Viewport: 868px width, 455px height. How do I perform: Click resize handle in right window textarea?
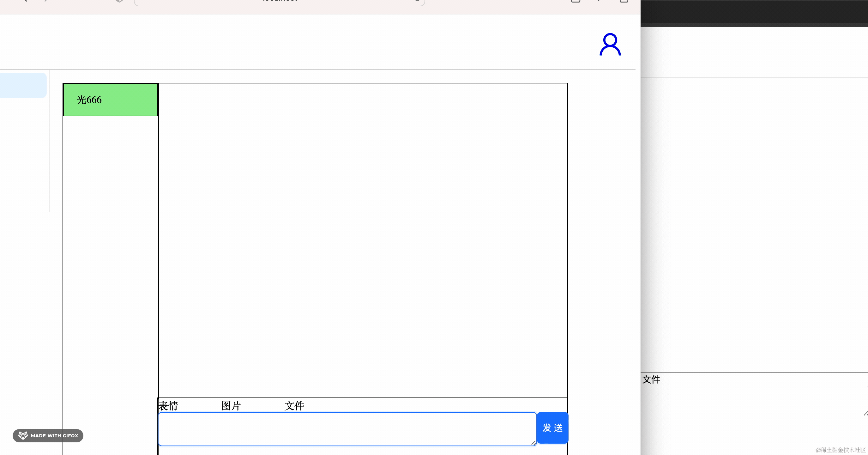pyautogui.click(x=866, y=413)
